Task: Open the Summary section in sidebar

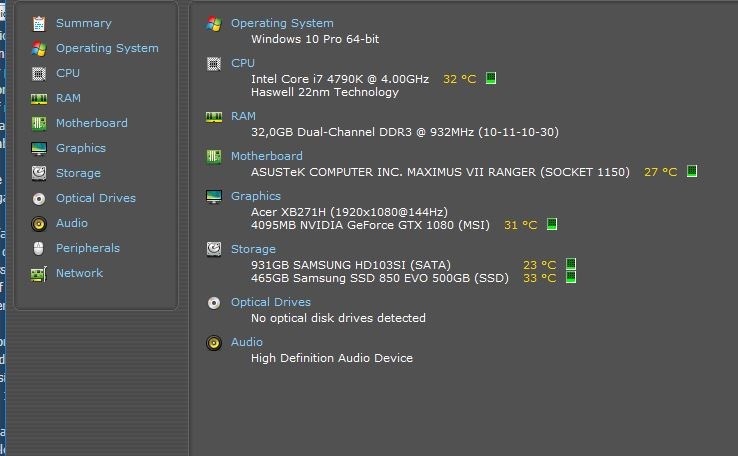Action: [x=84, y=23]
